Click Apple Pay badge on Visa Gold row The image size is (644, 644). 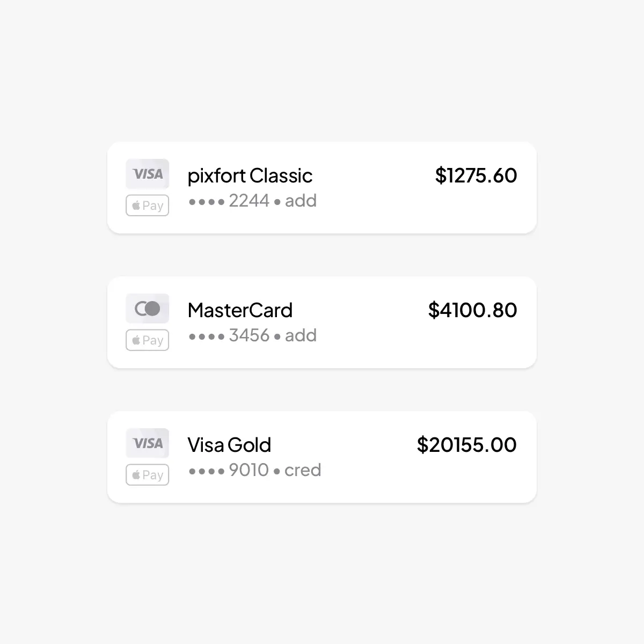148,475
